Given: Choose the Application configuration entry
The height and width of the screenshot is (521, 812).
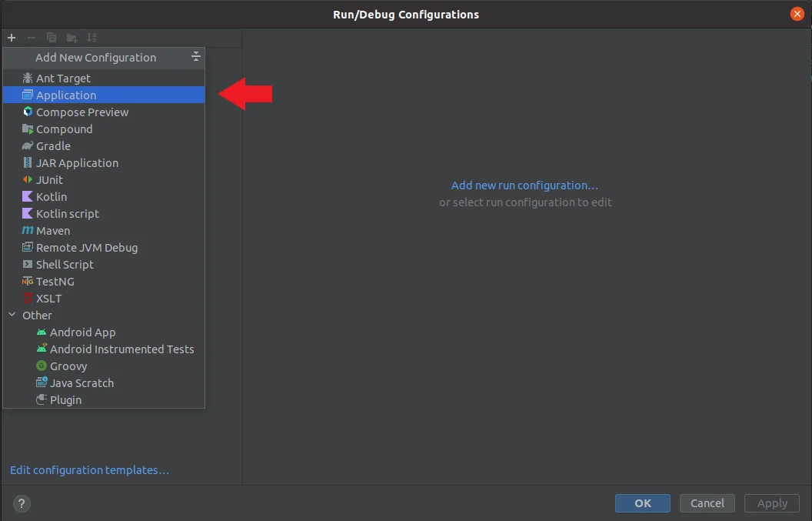Looking at the screenshot, I should click(104, 95).
